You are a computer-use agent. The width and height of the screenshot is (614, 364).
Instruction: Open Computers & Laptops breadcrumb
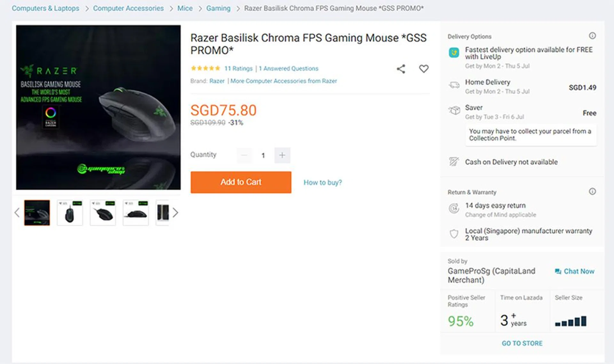[45, 8]
